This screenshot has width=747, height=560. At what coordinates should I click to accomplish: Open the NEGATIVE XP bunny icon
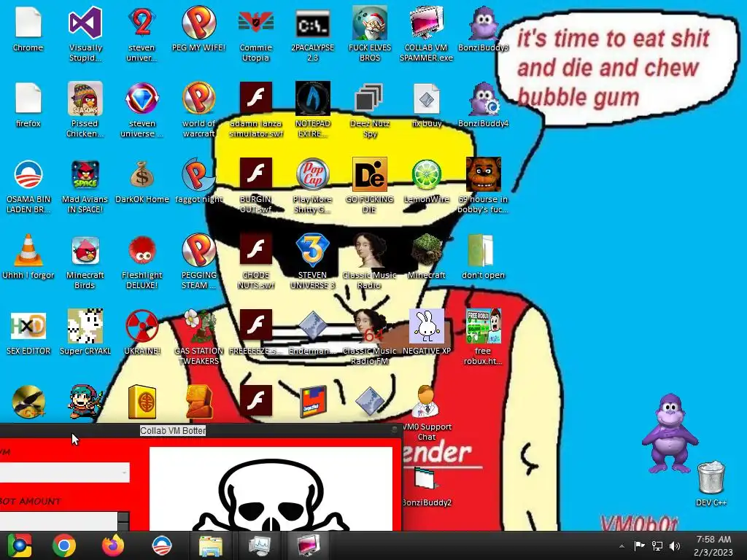pos(426,332)
